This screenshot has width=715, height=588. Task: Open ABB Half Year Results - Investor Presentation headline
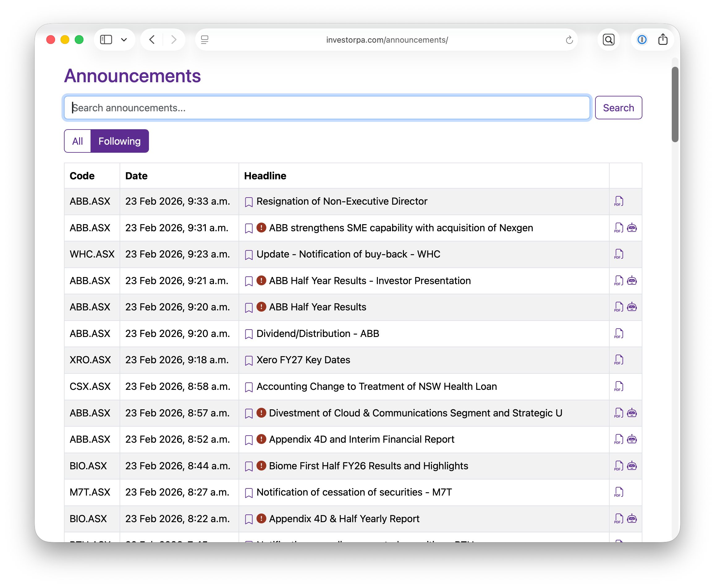pos(370,281)
